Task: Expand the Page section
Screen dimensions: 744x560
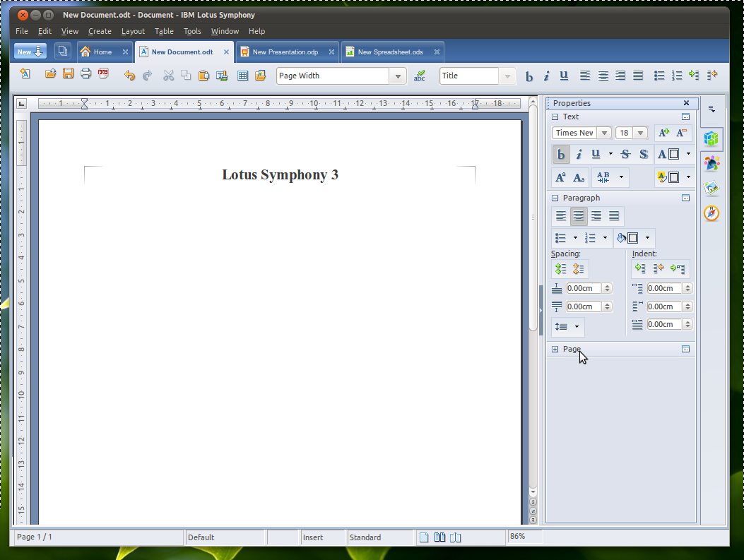Action: click(555, 349)
